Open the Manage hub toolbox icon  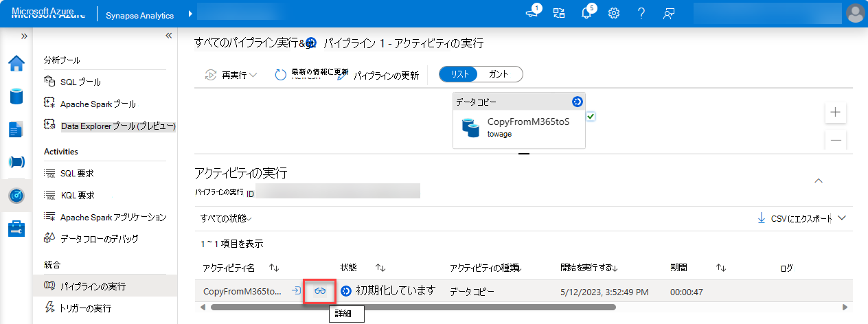pyautogui.click(x=16, y=229)
